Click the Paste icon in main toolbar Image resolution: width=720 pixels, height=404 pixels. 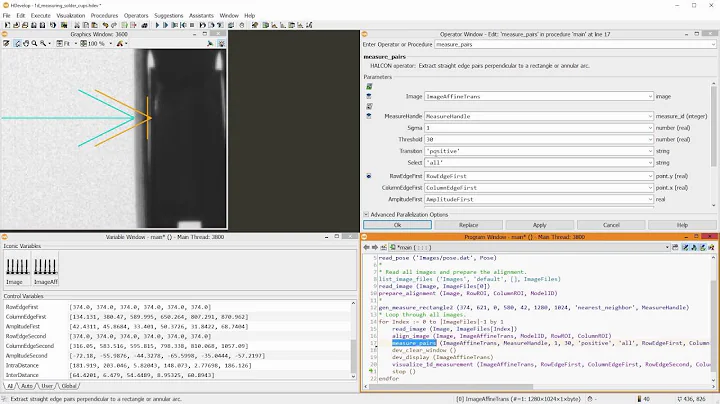[94, 25]
